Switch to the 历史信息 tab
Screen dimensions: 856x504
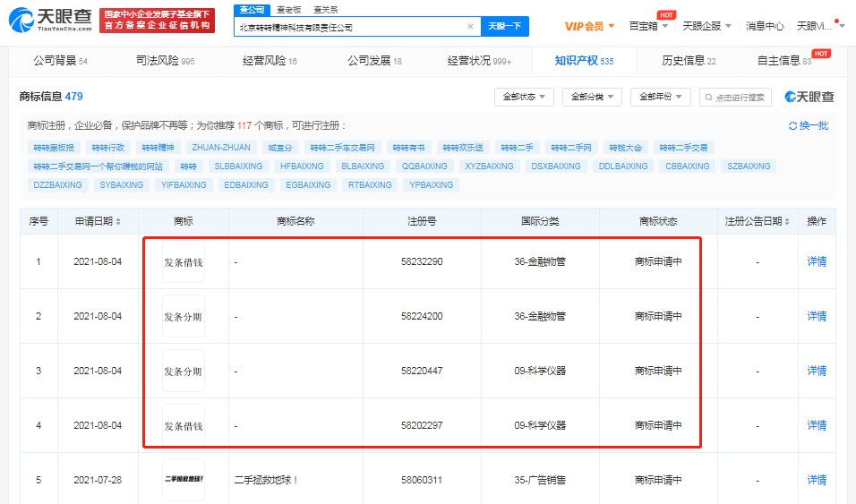coord(688,61)
